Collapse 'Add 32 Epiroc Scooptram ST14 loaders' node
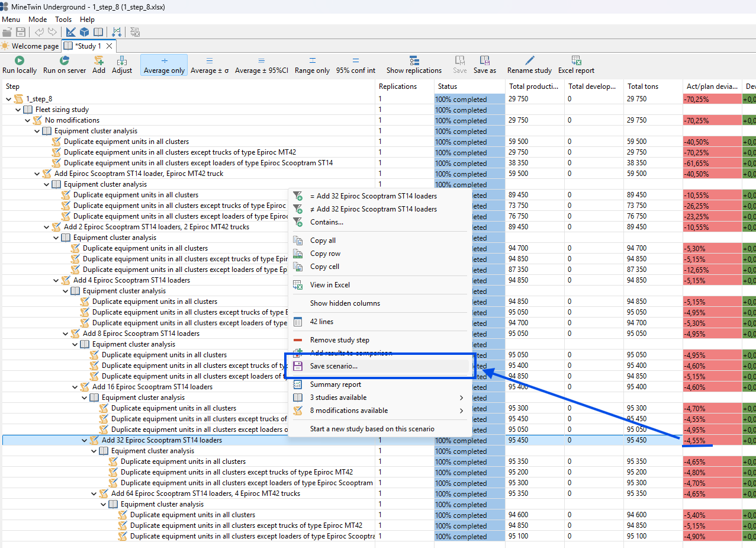This screenshot has width=756, height=548. [84, 440]
